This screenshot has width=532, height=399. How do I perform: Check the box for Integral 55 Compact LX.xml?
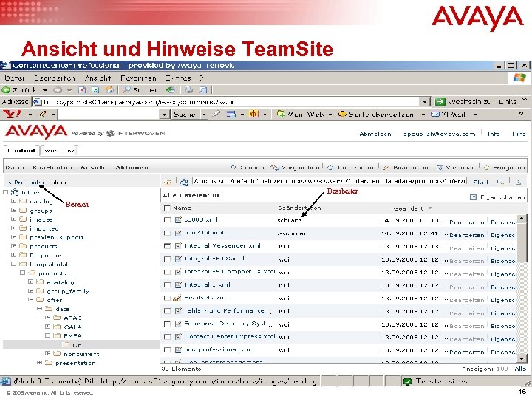point(167,272)
